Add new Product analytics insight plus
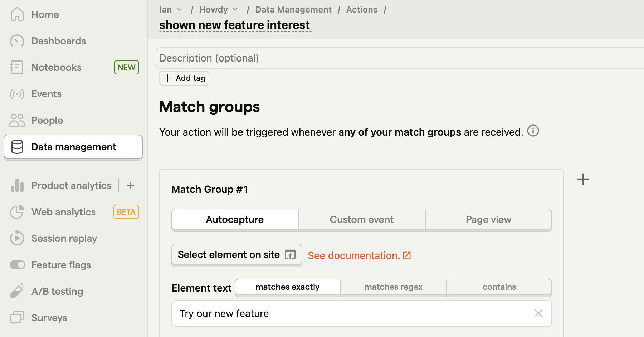This screenshot has width=644, height=337. [131, 185]
